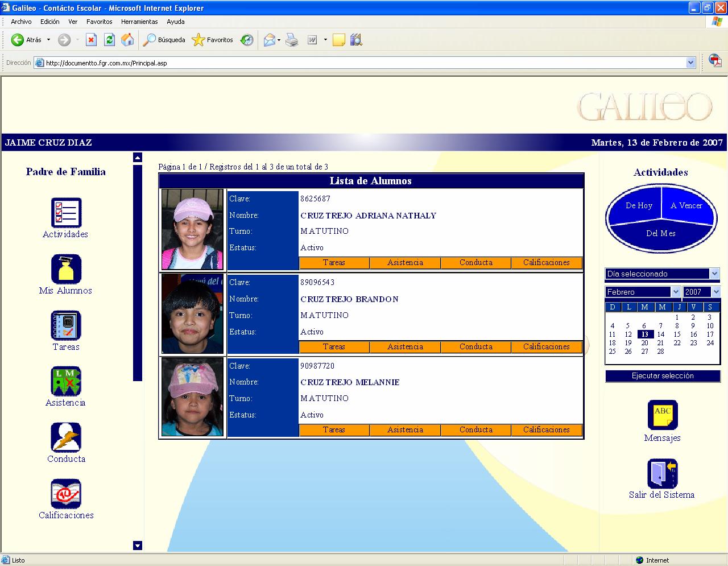Open the Archivo menu
Image resolution: width=728 pixels, height=566 pixels.
(x=21, y=22)
